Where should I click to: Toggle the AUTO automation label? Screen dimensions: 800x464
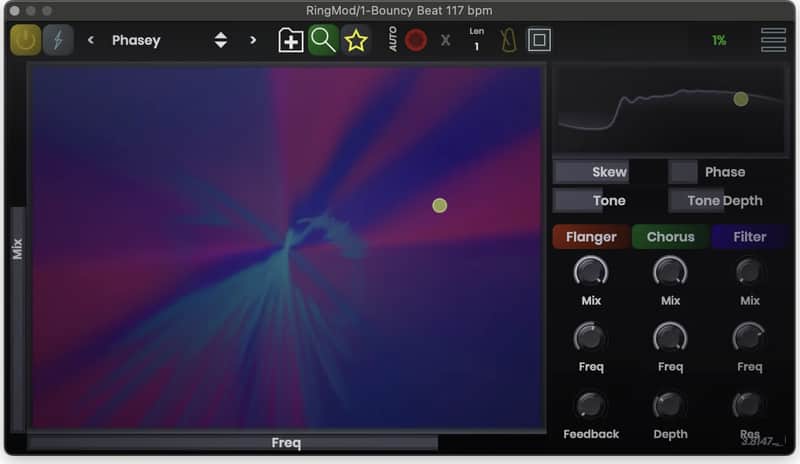click(393, 39)
